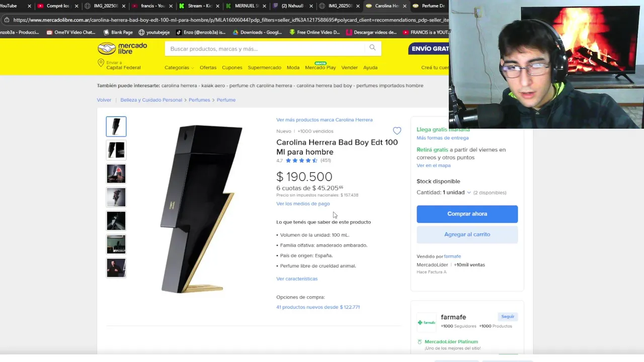Click the farmafe seller logo
The image size is (644, 362).
(x=426, y=322)
